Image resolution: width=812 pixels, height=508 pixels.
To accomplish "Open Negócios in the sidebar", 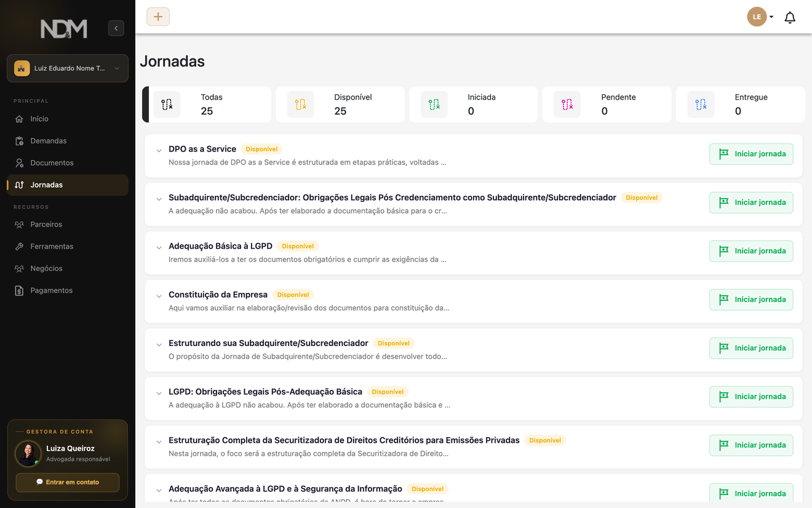I will [x=68, y=268].
